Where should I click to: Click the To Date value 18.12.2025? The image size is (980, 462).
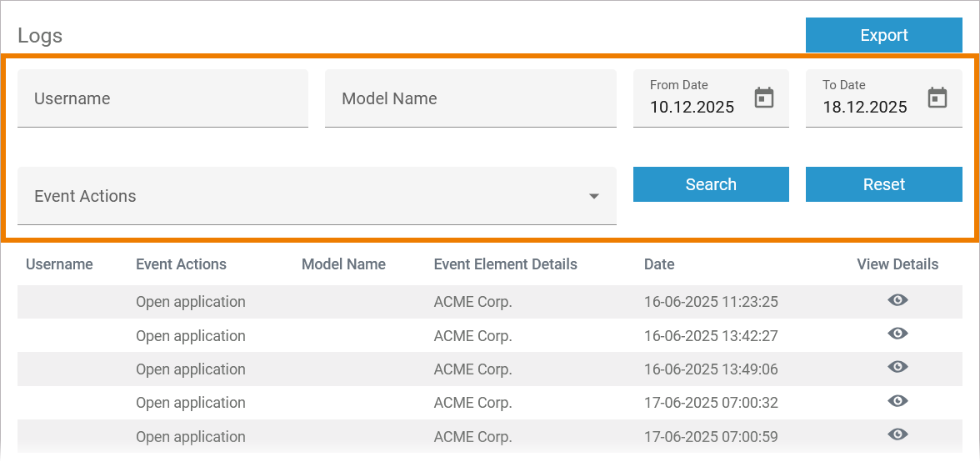click(864, 107)
